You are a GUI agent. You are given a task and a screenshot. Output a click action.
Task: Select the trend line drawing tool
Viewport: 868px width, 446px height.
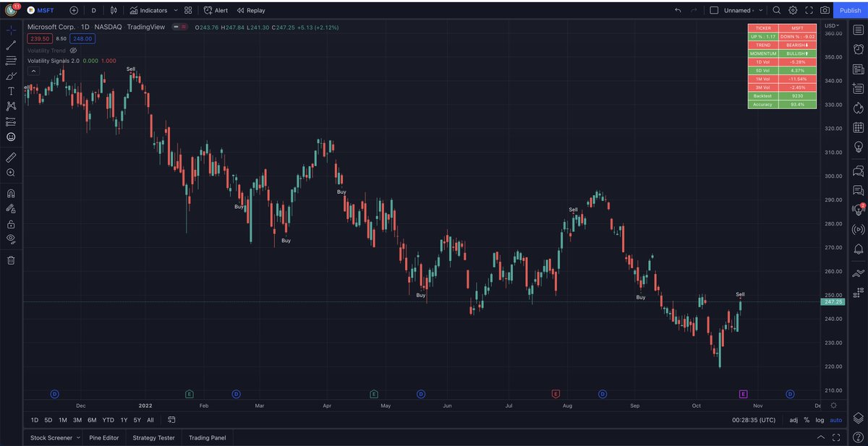pos(11,46)
